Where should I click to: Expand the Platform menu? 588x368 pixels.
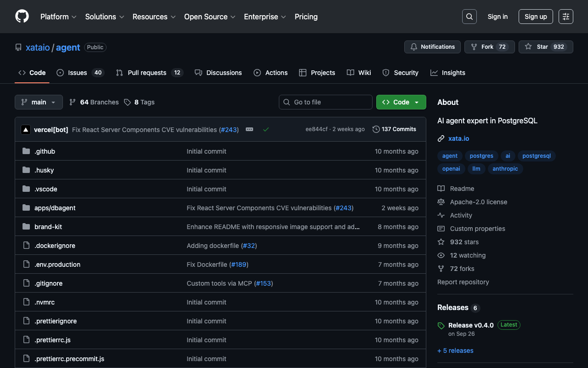pyautogui.click(x=58, y=17)
